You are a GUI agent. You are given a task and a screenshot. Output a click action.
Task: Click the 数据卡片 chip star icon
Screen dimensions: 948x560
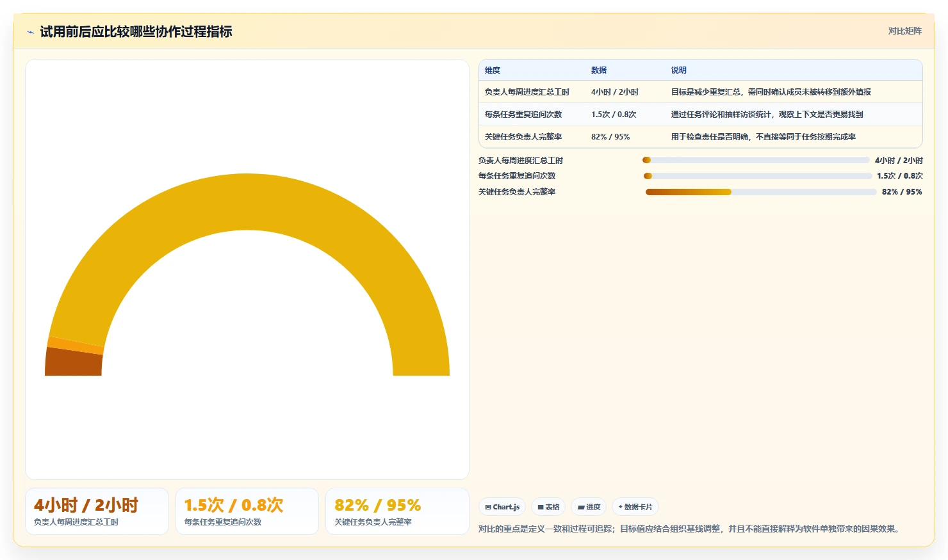pyautogui.click(x=620, y=507)
